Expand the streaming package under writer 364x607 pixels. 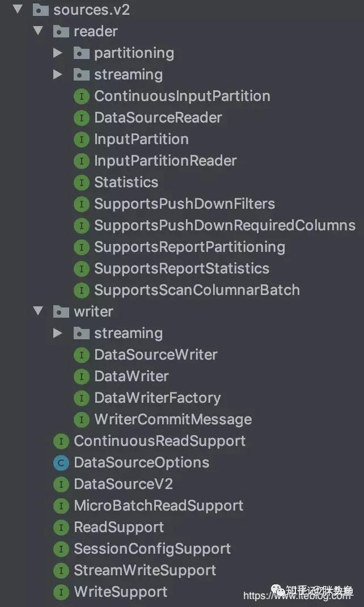(58, 333)
